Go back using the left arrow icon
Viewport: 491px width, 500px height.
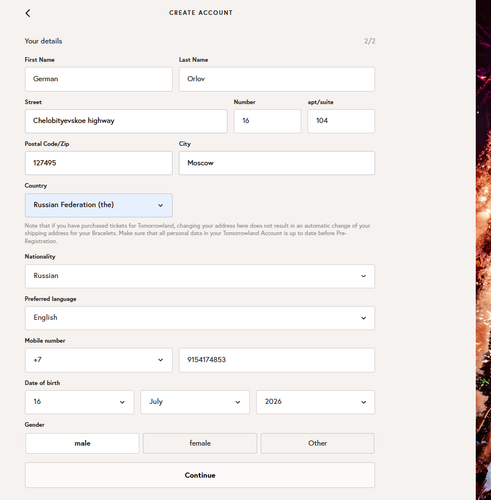coord(28,13)
